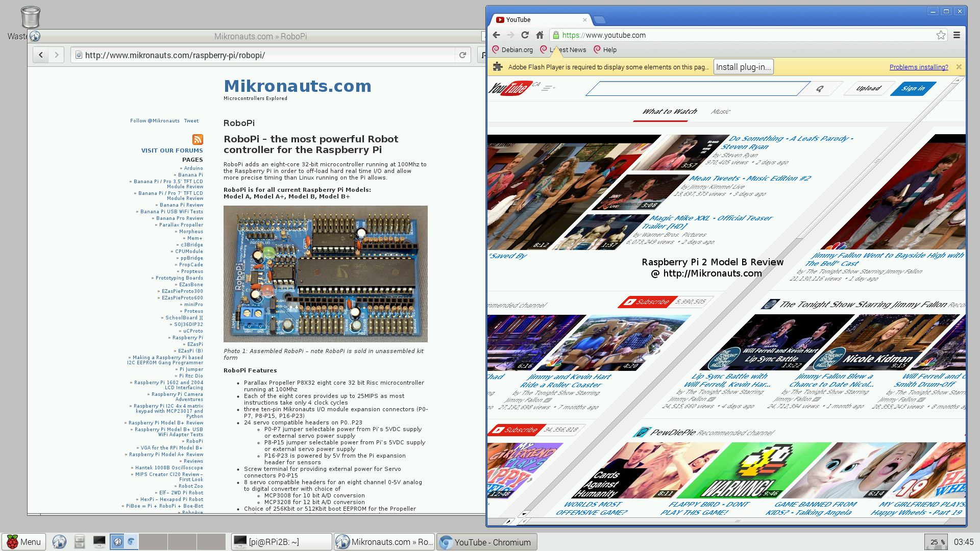
Task: Switch to Mikronauts.com taskbar button
Action: pyautogui.click(x=384, y=542)
